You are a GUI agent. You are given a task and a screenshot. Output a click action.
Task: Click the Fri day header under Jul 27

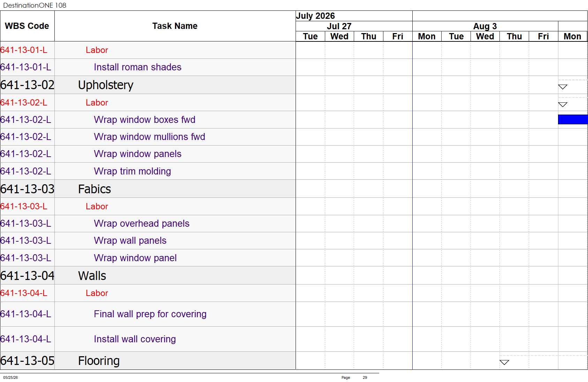coord(398,37)
